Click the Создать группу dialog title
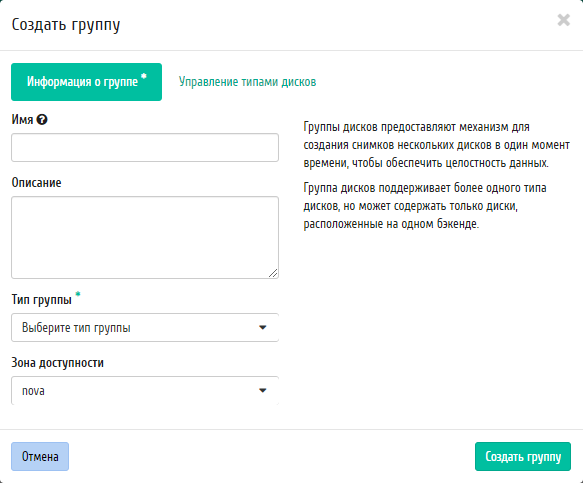The image size is (583, 483). [x=66, y=25]
